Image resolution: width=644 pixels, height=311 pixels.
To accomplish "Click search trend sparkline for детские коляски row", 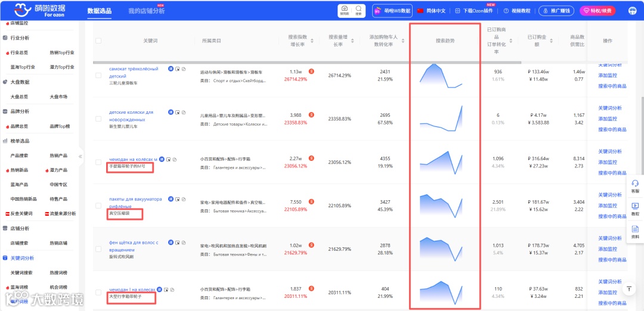I will click(x=441, y=119).
